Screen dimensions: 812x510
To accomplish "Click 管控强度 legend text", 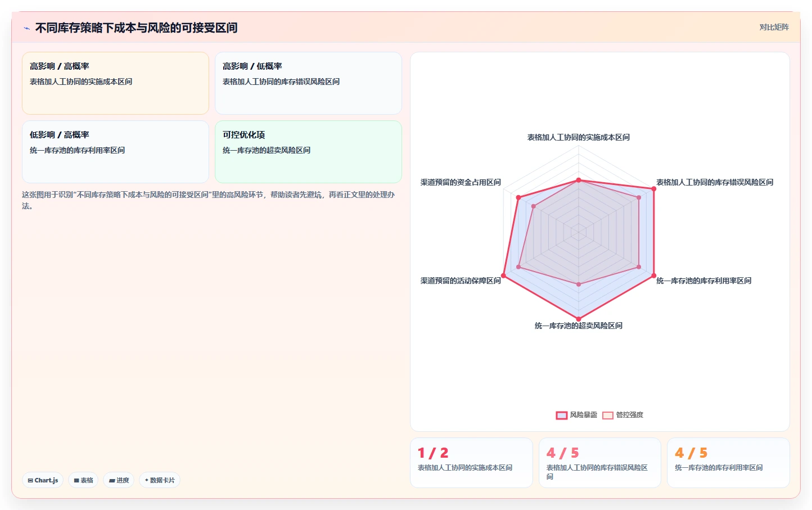I will tap(630, 415).
